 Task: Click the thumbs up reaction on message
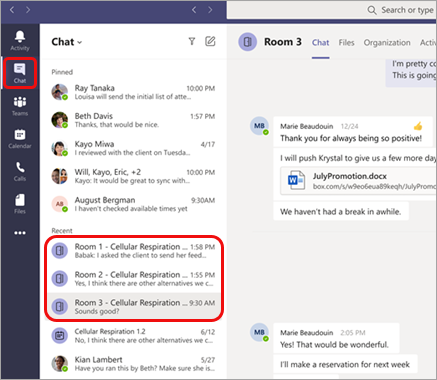pyautogui.click(x=418, y=126)
